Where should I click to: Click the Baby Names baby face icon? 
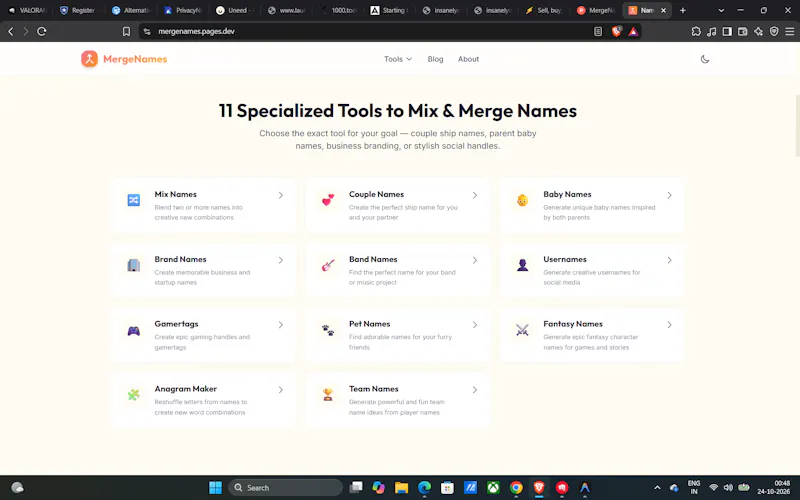tap(522, 200)
